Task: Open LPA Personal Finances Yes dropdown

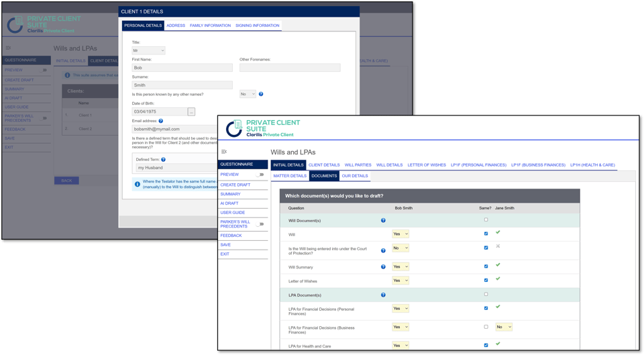Action: tap(400, 309)
